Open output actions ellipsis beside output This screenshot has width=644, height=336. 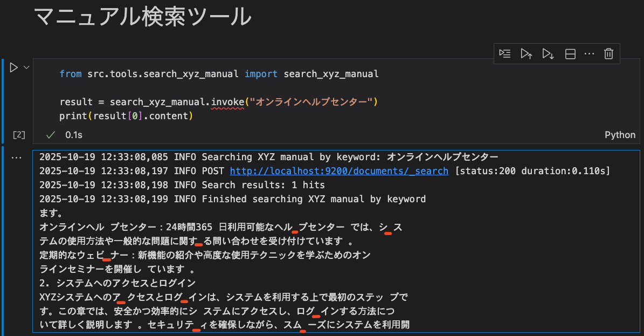tap(16, 157)
